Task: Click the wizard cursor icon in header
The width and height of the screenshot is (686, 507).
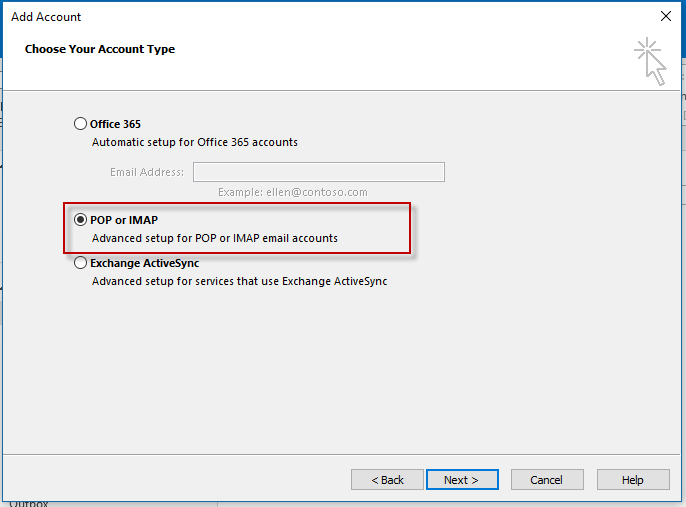Action: tap(650, 61)
